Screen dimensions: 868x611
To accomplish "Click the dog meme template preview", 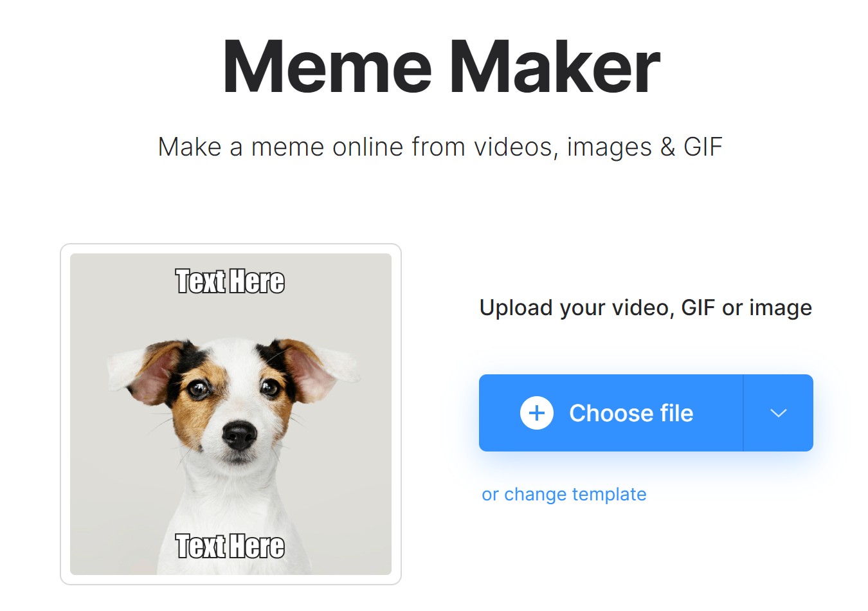I will tap(231, 414).
